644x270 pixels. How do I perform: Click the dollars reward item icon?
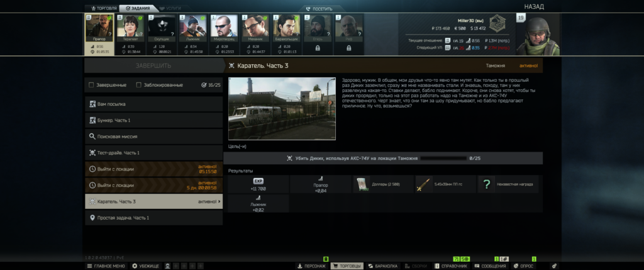[362, 184]
